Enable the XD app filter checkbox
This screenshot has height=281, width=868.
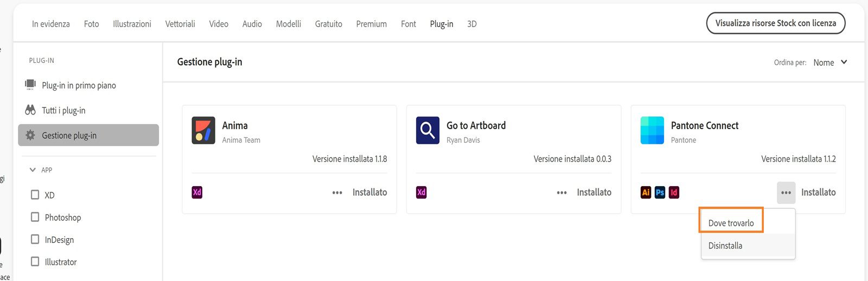(x=35, y=195)
